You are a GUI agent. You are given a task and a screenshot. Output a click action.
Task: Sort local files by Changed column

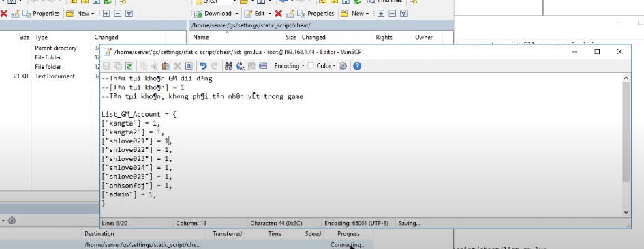pyautogui.click(x=129, y=37)
